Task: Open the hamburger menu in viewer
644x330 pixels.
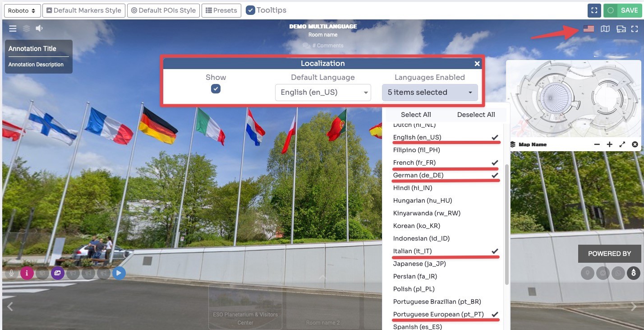Action: pyautogui.click(x=13, y=28)
